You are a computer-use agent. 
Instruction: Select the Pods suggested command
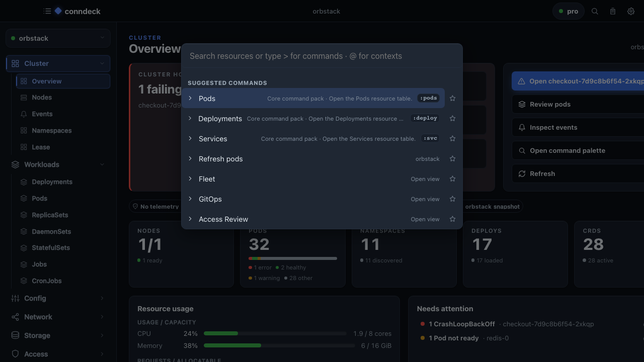[x=313, y=99]
